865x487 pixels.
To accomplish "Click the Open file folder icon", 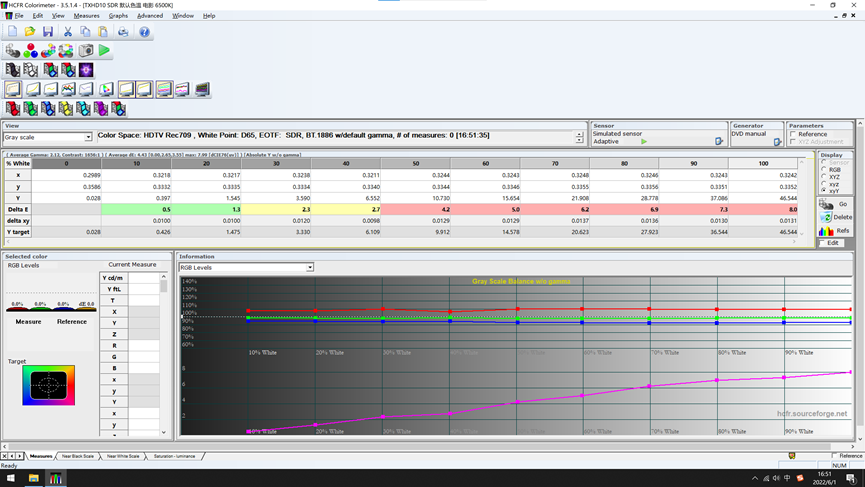I will tap(30, 32).
